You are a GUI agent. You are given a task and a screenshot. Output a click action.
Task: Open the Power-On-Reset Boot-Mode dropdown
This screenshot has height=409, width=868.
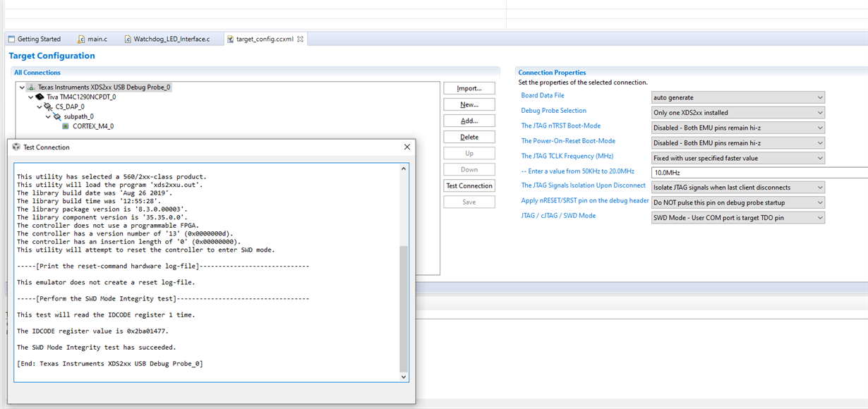click(x=738, y=142)
